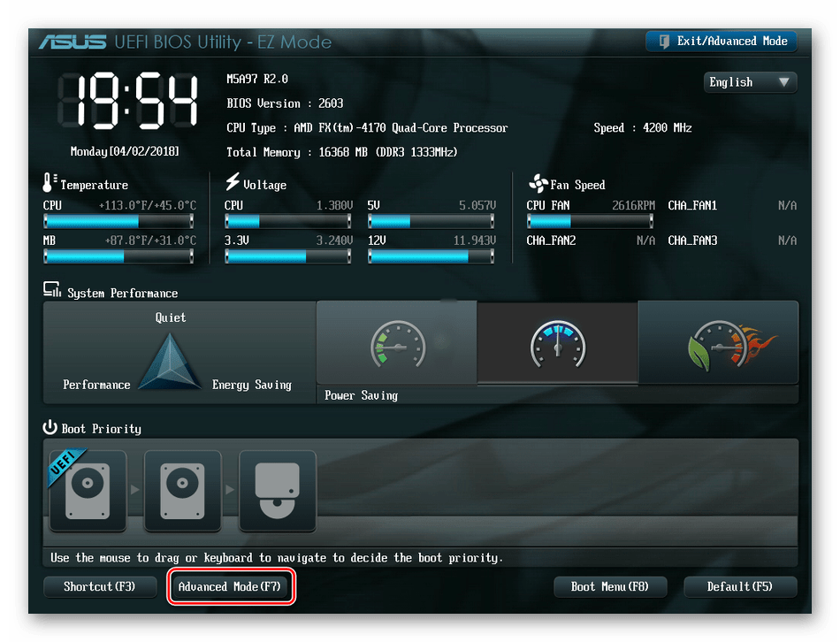Open the English language dropdown

750,82
